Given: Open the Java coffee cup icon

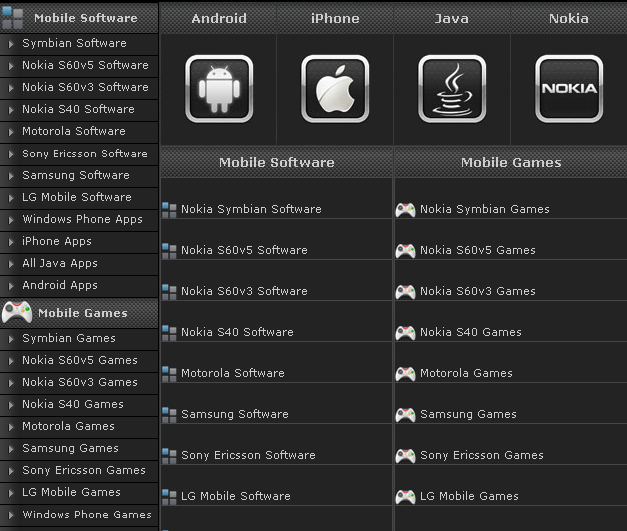Looking at the screenshot, I should (452, 89).
